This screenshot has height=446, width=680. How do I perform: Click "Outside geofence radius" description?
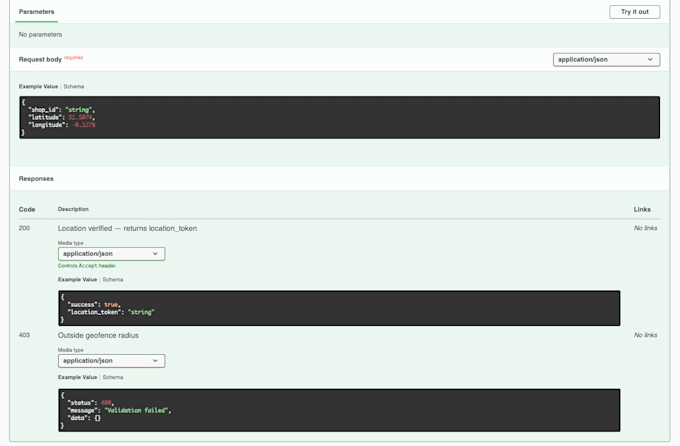(x=98, y=335)
